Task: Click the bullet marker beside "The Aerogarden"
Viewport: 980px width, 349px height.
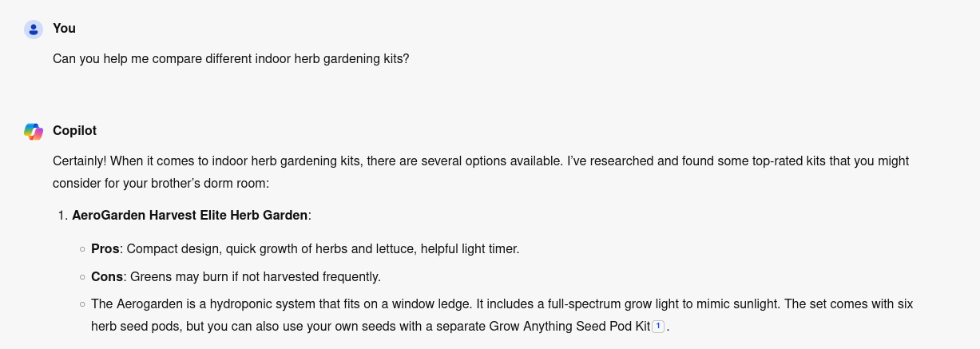Action: tap(82, 304)
